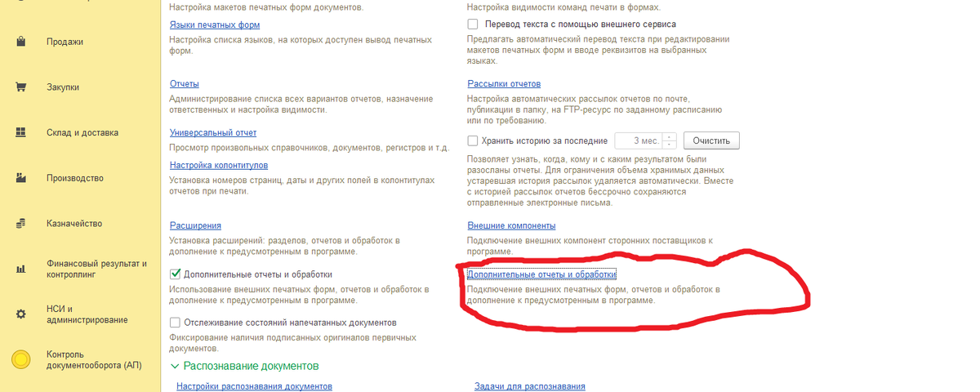Open Финансовый результат и контроллинг section
Image resolution: width=980 pixels, height=392 pixels.
click(x=96, y=269)
